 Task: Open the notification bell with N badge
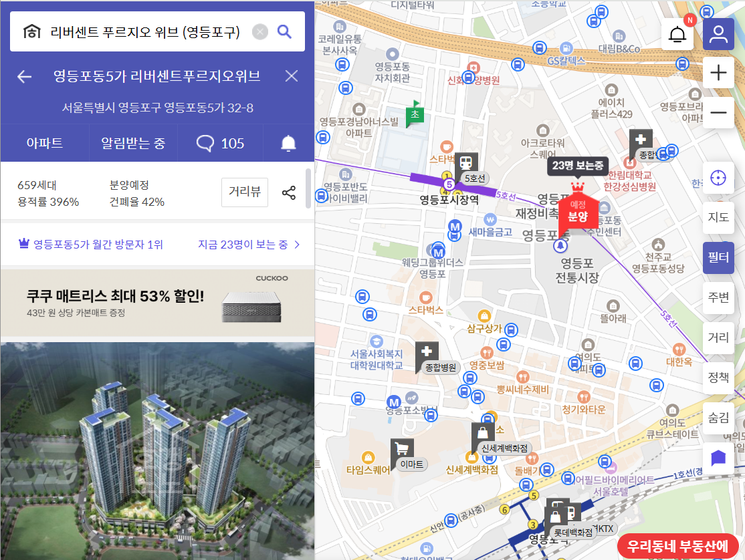(x=677, y=34)
